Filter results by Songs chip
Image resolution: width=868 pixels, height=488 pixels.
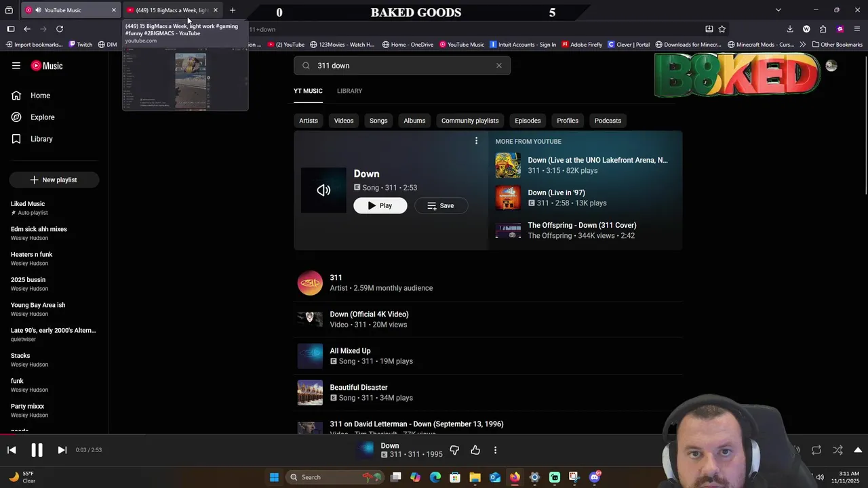coord(378,121)
